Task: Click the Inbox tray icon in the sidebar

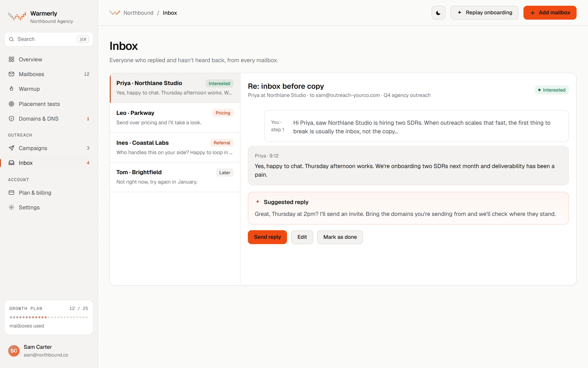Action: [11, 163]
